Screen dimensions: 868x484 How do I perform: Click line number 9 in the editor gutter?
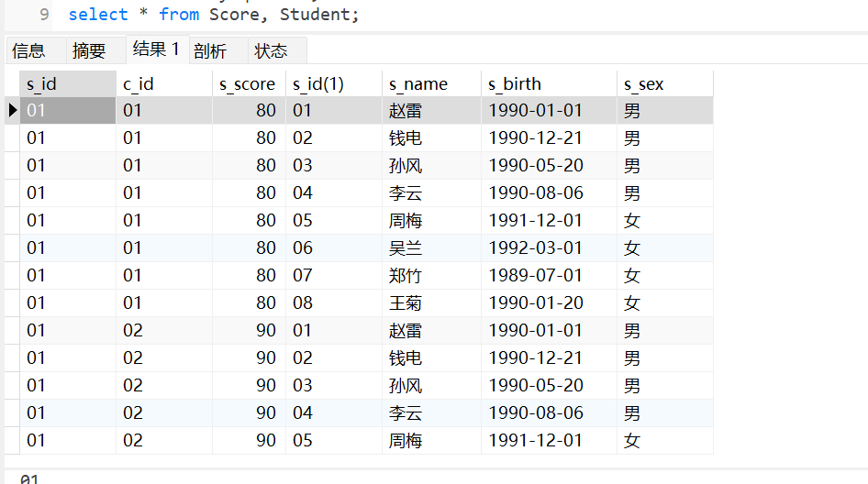[44, 15]
